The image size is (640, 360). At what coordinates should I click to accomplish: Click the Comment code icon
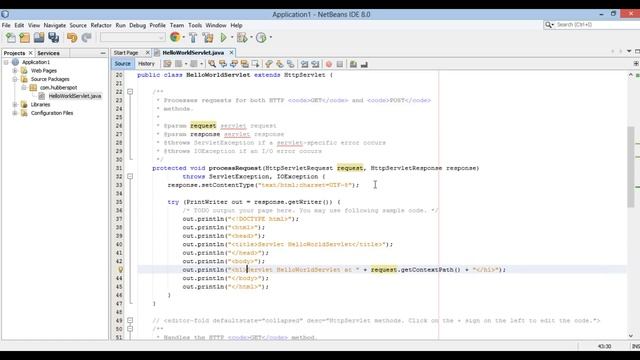[353, 64]
